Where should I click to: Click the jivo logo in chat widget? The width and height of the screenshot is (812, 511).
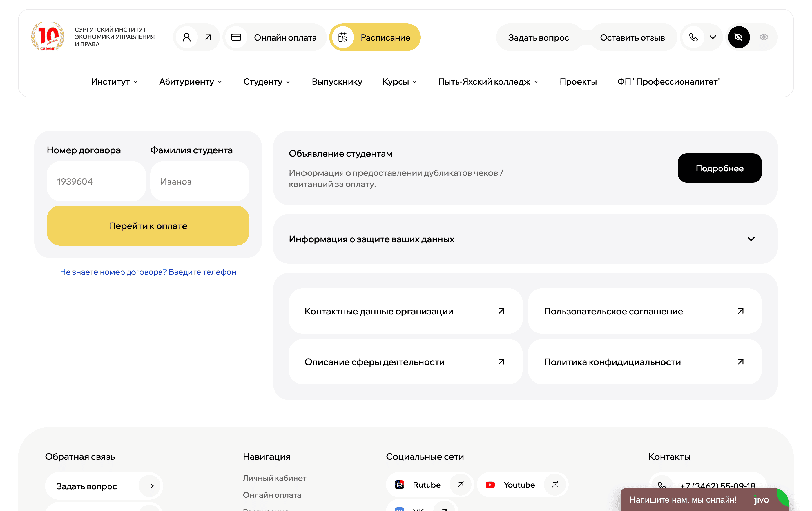point(761,499)
